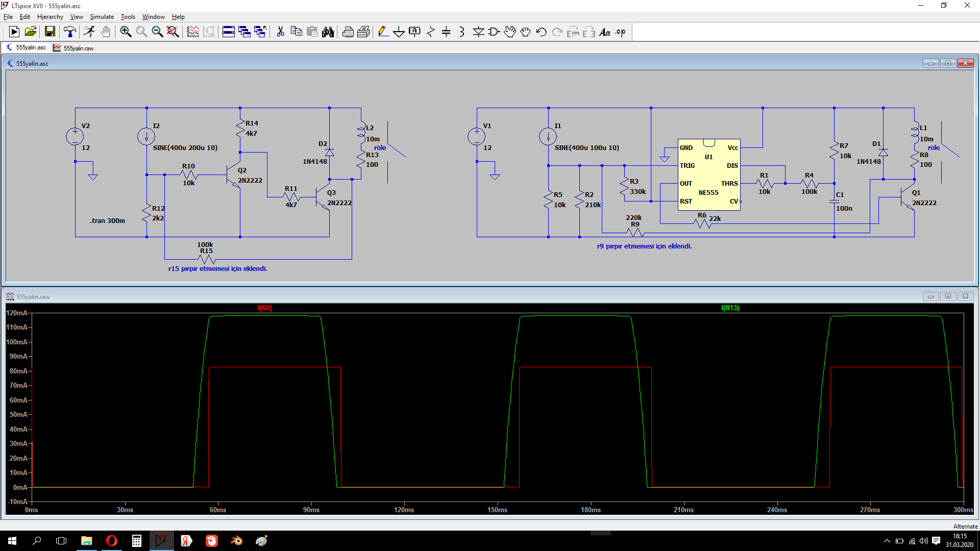Select the capacitor component tool
This screenshot has width=980, height=551.
point(446,32)
